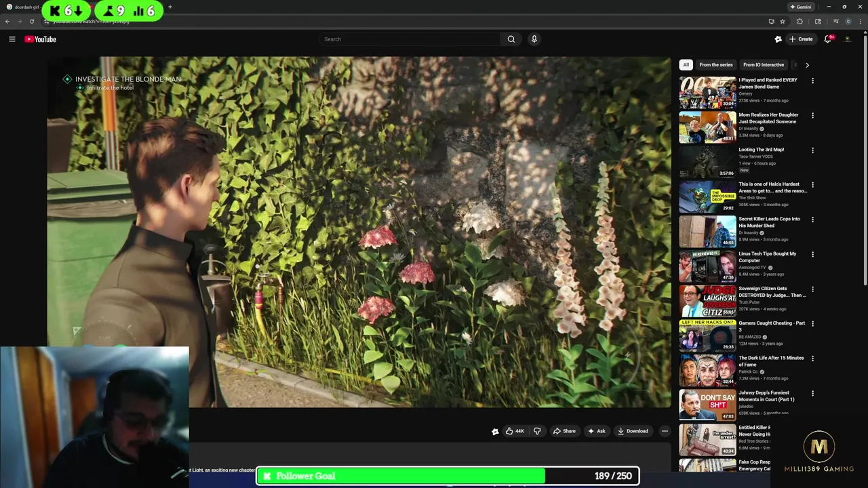Image resolution: width=868 pixels, height=488 pixels.
Task: Click channel name 'Patrick Cc:'
Action: (x=749, y=372)
